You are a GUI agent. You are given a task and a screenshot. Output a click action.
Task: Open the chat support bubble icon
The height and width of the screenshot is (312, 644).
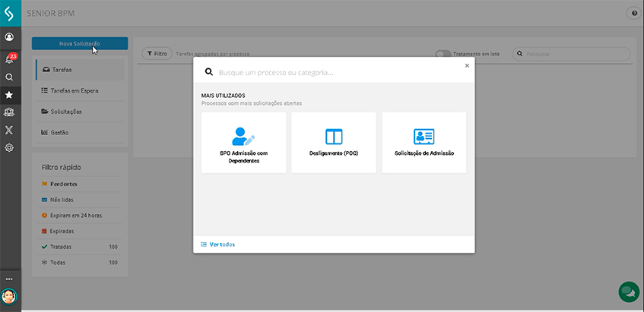(628, 292)
